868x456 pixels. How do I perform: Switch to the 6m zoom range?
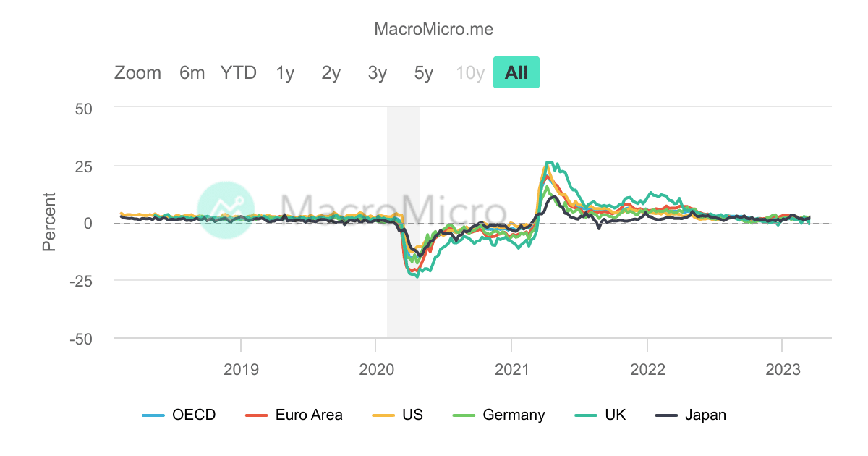[x=192, y=72]
